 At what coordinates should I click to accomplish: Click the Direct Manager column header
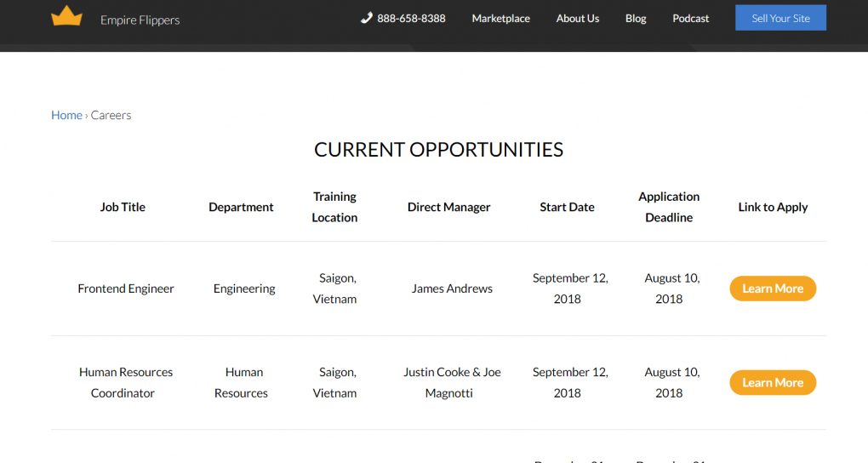coord(449,207)
